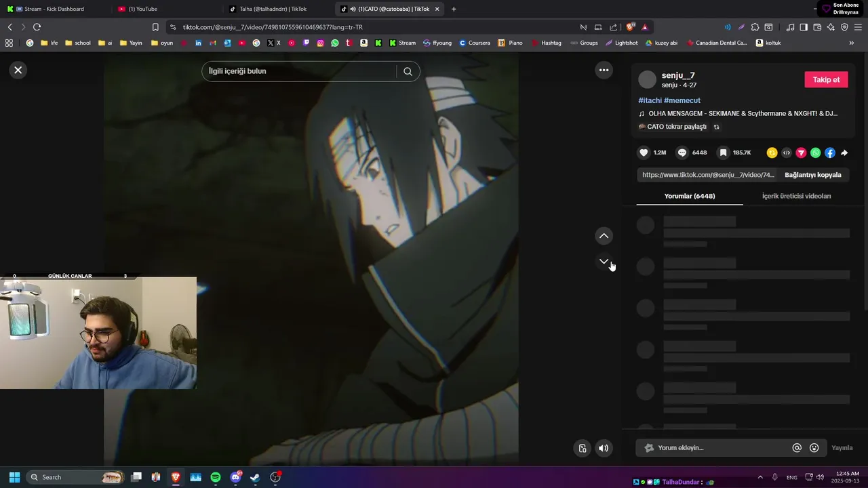The height and width of the screenshot is (488, 868).
Task: Go to previous video with up chevron
Action: click(x=604, y=236)
